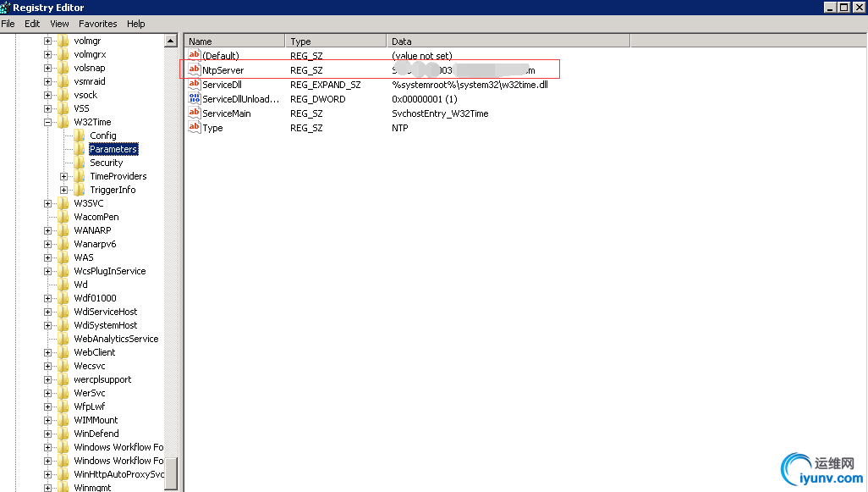Select the vsmraid key
Viewport: 868px width, 492px height.
pyautogui.click(x=89, y=81)
